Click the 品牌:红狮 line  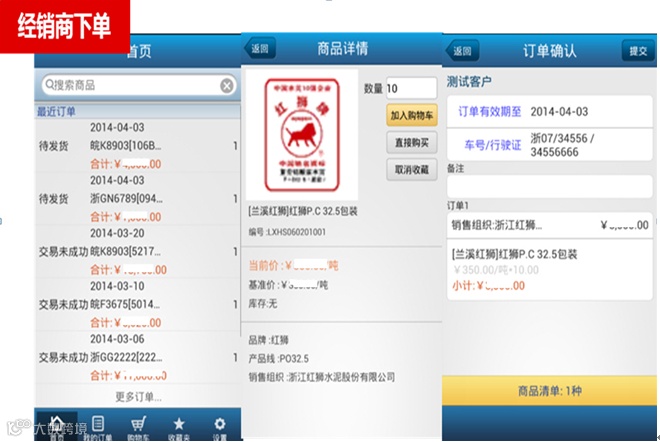[x=269, y=340]
